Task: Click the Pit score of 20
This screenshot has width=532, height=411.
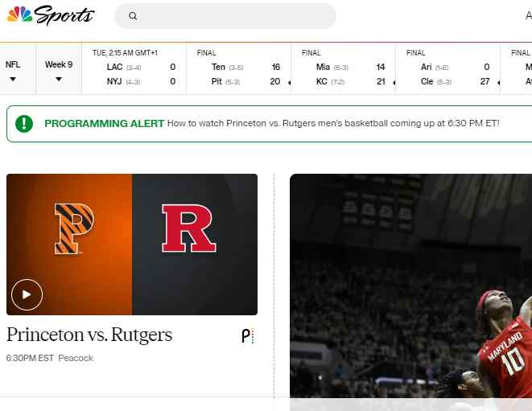Action: [274, 82]
